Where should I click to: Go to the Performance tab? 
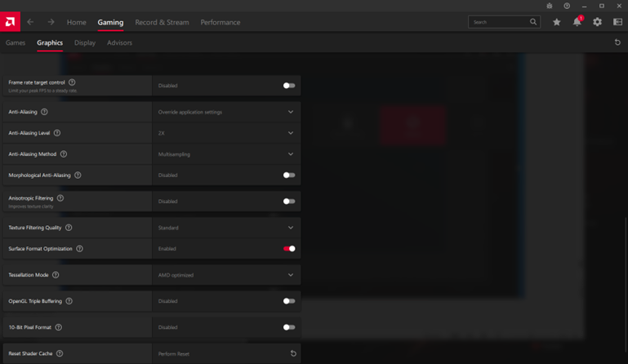(220, 22)
